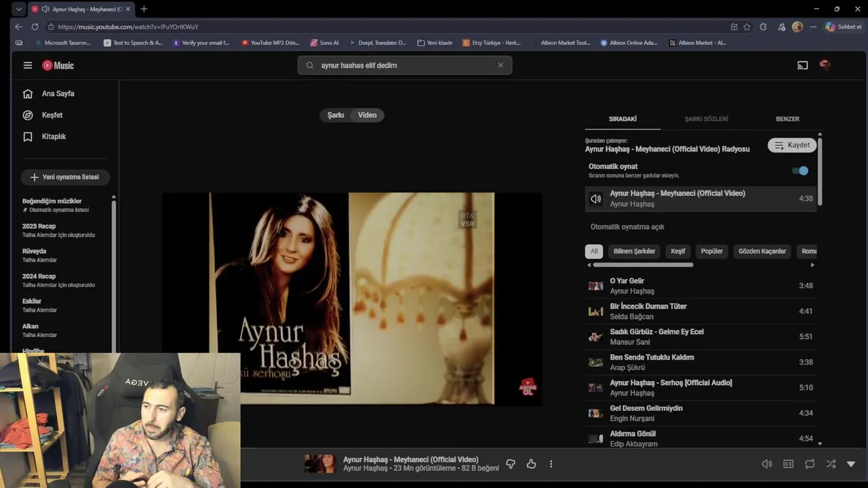Play Aynur Haşhaş - Serhoş [Official Audio]
868x488 pixels.
[701, 388]
